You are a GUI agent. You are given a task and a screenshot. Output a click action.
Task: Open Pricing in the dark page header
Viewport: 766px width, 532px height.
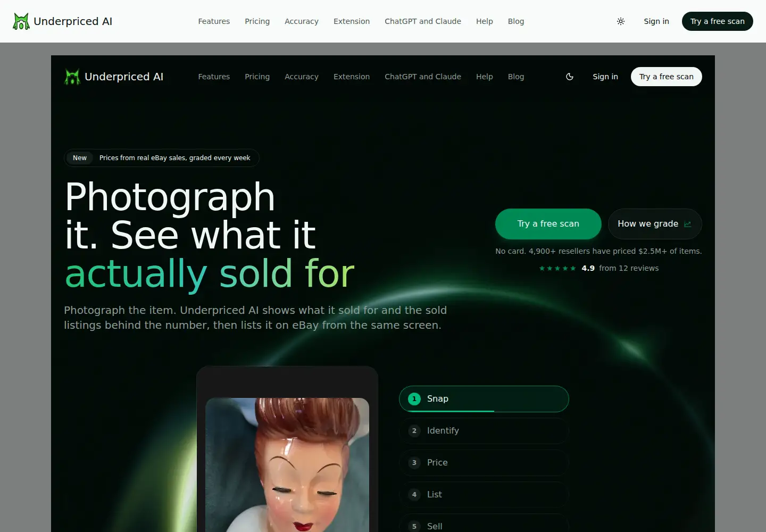point(257,77)
